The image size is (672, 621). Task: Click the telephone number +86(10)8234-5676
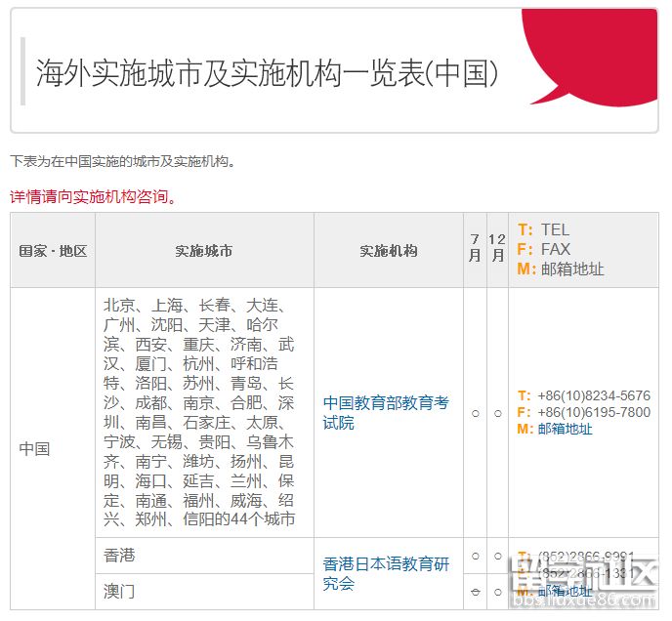tap(594, 395)
